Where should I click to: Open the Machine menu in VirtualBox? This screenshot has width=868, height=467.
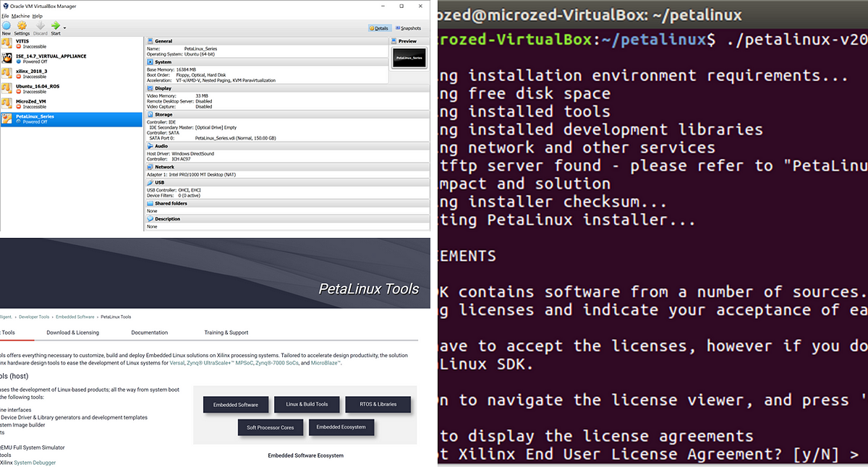[x=21, y=15]
